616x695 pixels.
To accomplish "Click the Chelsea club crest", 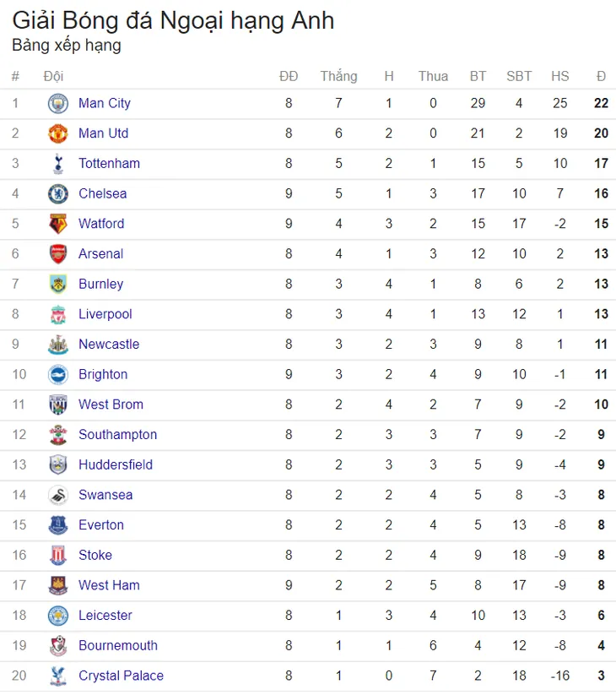I will tap(58, 193).
